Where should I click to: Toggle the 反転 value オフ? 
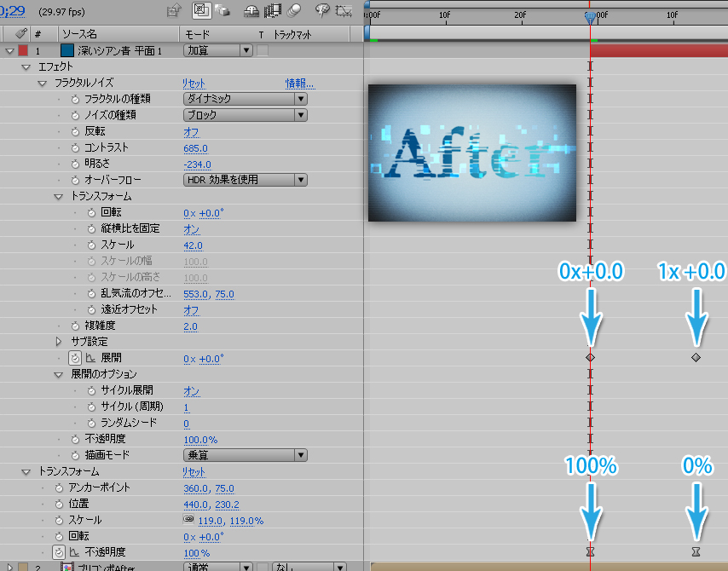pyautogui.click(x=192, y=131)
